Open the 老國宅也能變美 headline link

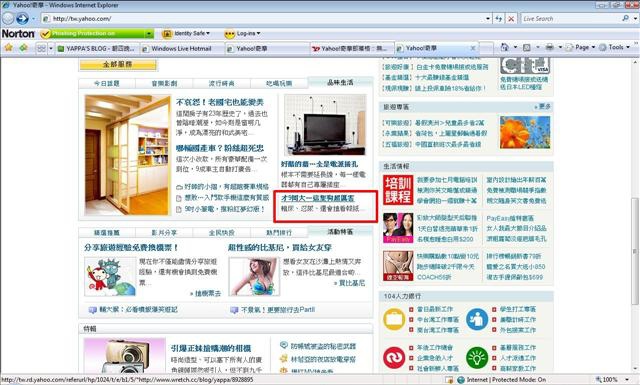(220, 102)
